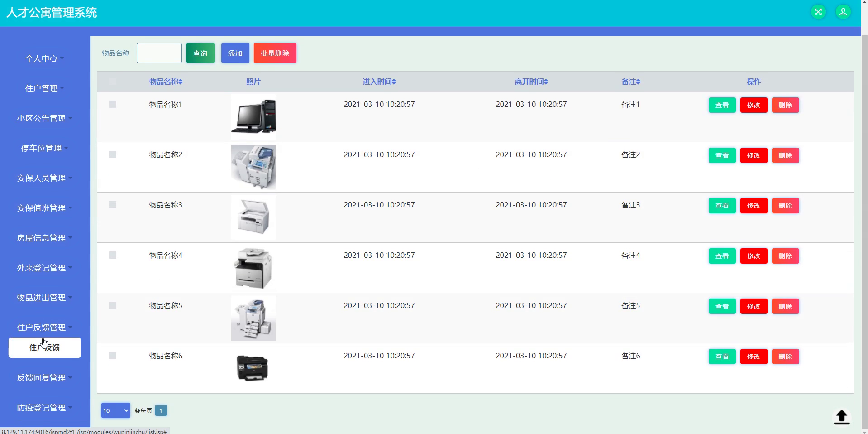Open the 住户反馈管理 sidebar menu
Viewport: 868px width, 434px height.
click(x=45, y=328)
